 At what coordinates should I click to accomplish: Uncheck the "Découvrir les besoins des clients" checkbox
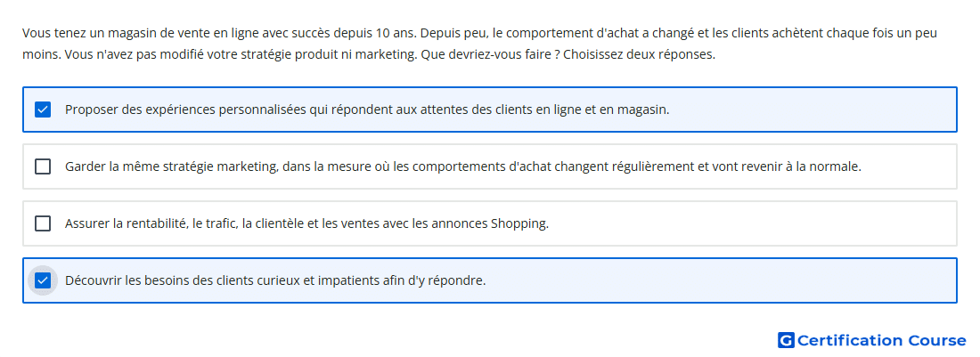point(43,280)
